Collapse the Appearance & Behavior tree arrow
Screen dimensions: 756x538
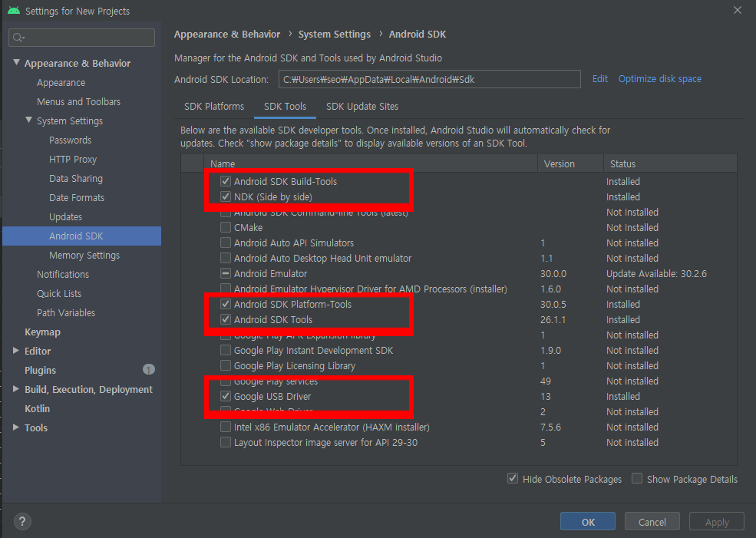16,63
